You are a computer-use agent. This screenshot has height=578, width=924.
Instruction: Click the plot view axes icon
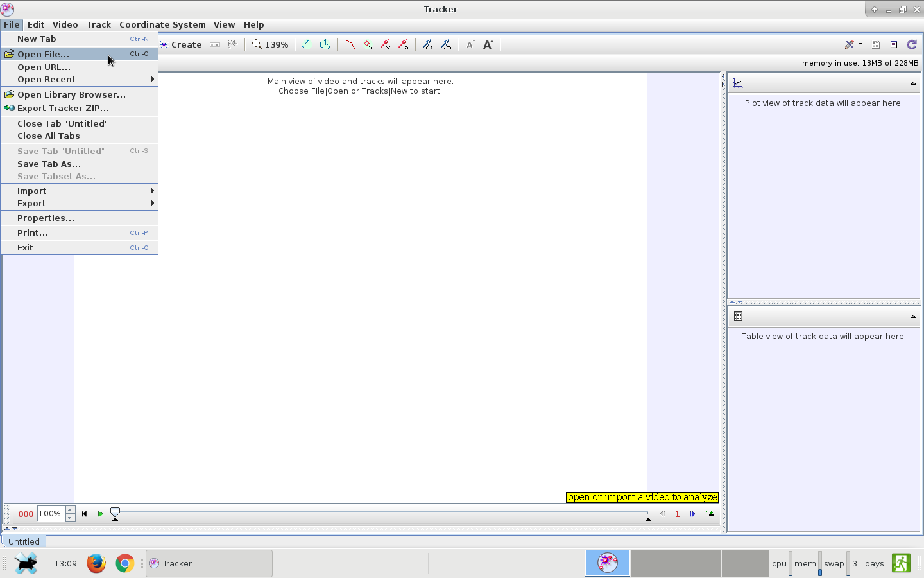coord(738,83)
